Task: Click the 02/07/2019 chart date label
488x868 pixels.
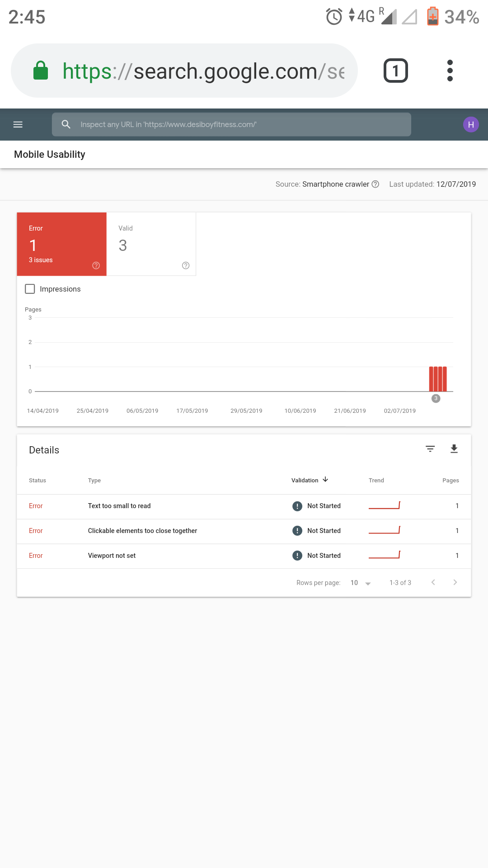Action: [x=400, y=411]
